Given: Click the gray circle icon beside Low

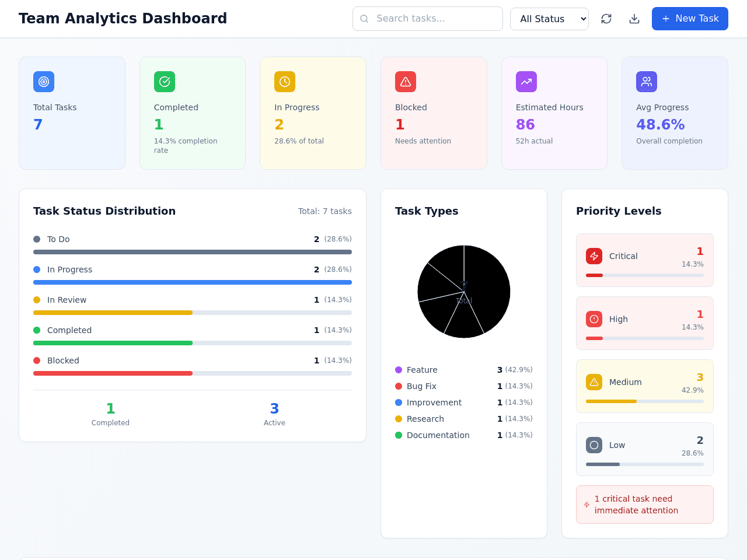Looking at the screenshot, I should (594, 445).
